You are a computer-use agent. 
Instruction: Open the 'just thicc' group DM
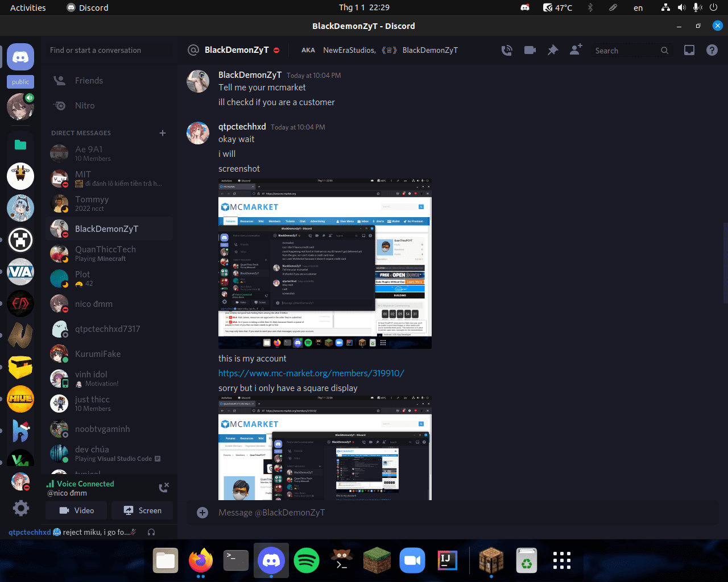pyautogui.click(x=109, y=404)
